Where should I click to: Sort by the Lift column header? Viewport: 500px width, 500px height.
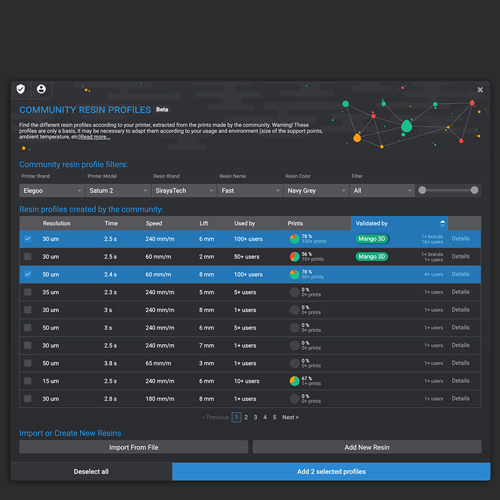(204, 223)
